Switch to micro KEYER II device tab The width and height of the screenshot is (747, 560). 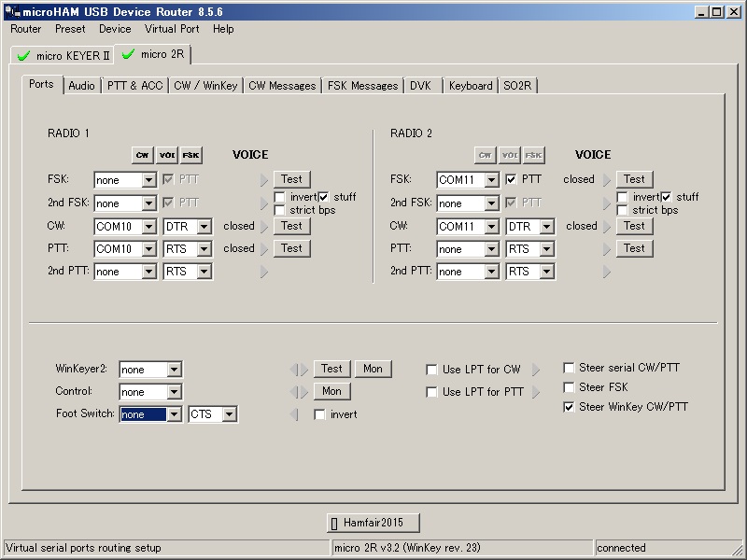coord(63,56)
